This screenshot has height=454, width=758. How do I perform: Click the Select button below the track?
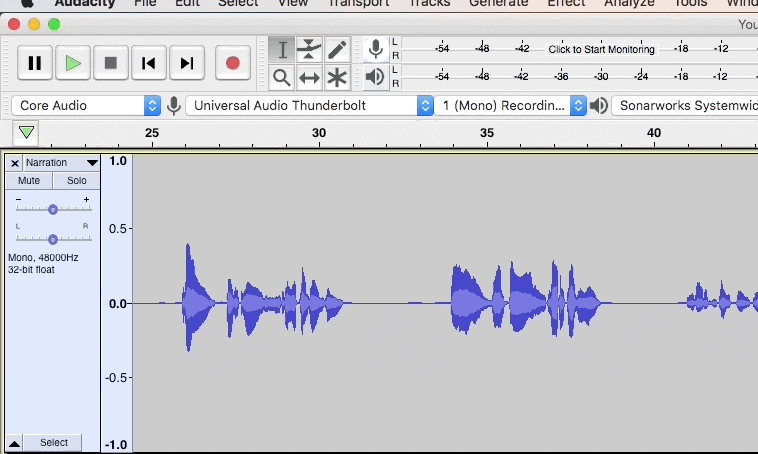pyautogui.click(x=54, y=443)
